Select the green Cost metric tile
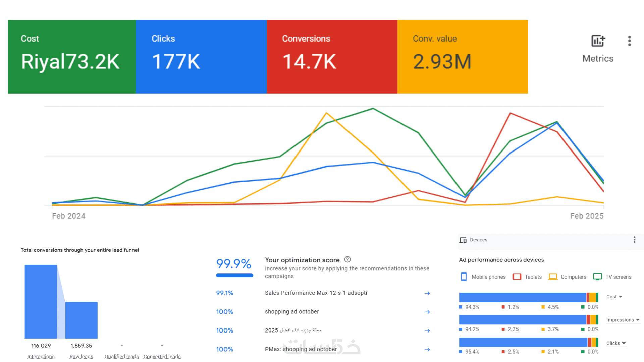Screen dimensions: 644x362 tap(72, 57)
